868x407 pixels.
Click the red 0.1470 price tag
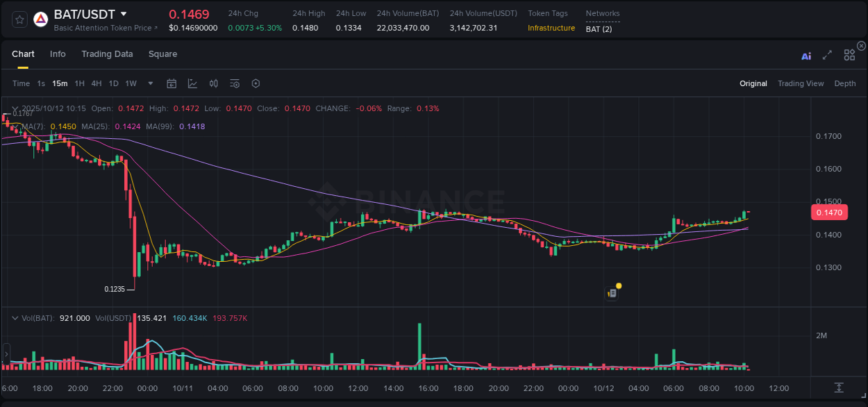[829, 213]
